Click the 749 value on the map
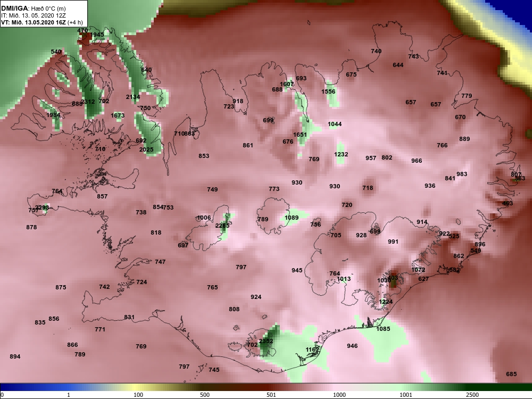Viewport: 532px width, 399px height. (212, 190)
